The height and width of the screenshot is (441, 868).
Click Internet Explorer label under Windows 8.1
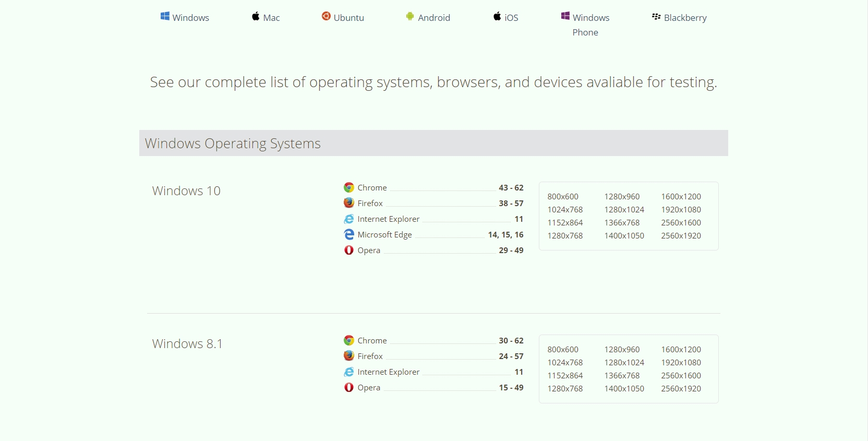click(x=388, y=372)
